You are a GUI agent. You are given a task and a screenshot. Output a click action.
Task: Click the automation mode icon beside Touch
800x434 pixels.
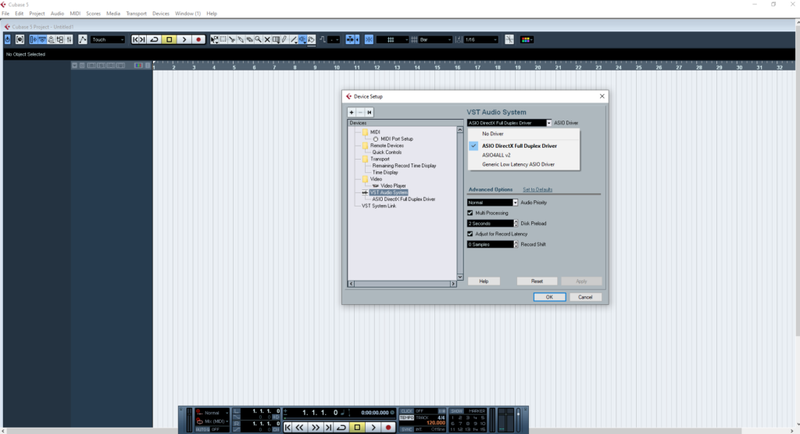coord(83,39)
